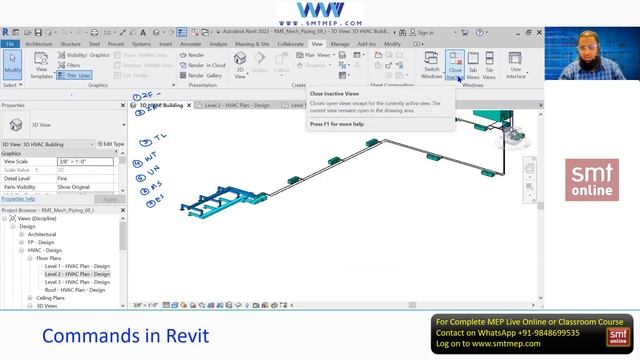Click the 3D View ribbon button
This screenshot has width=640, height=360.
pos(240,65)
